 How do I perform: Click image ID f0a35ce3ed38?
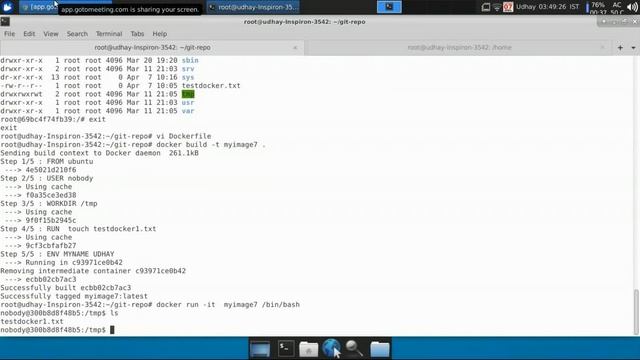[x=51, y=196]
